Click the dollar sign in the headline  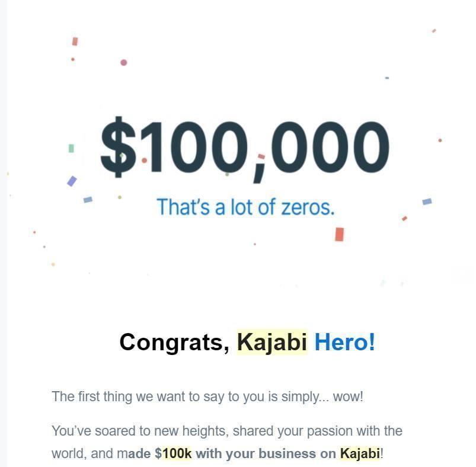click(x=118, y=147)
